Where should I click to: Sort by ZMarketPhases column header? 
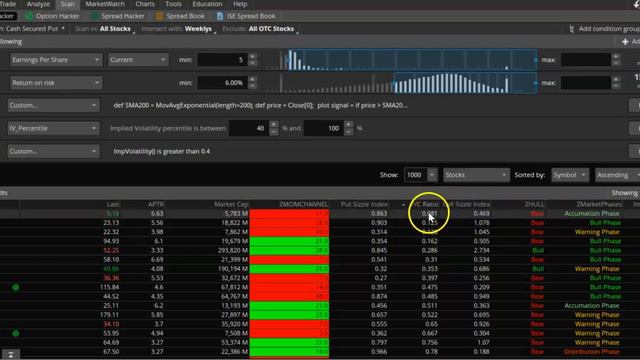(x=599, y=204)
